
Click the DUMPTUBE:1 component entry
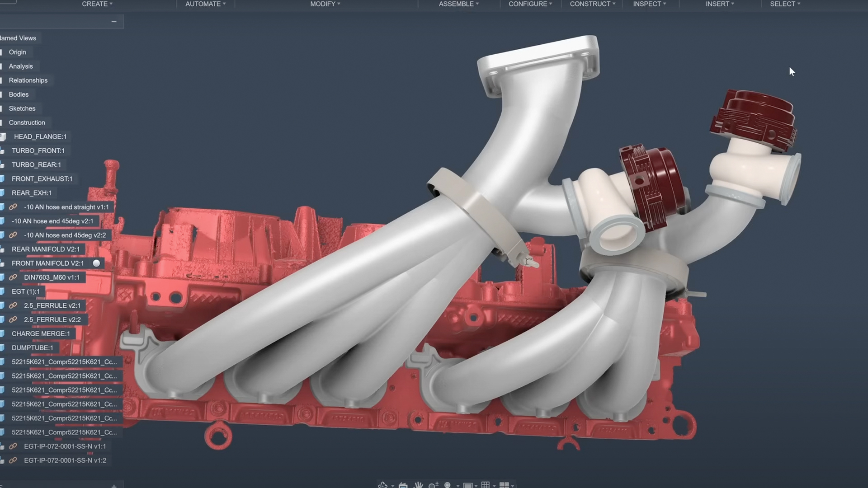click(32, 347)
